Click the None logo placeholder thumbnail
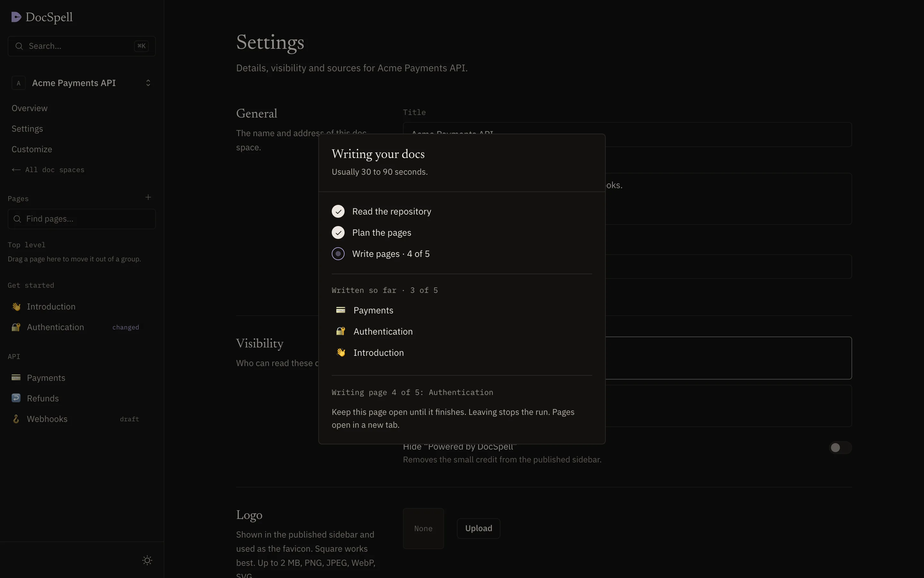 coord(423,528)
